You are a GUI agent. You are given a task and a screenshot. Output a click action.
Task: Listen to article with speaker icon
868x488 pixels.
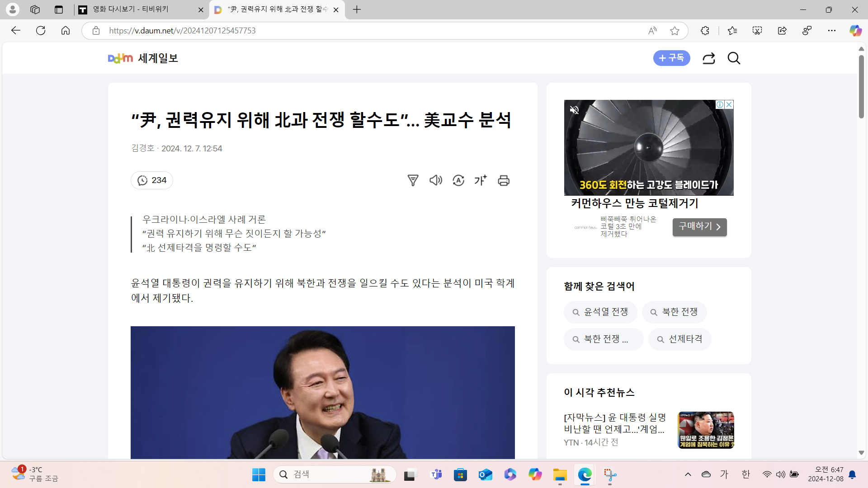click(x=435, y=181)
